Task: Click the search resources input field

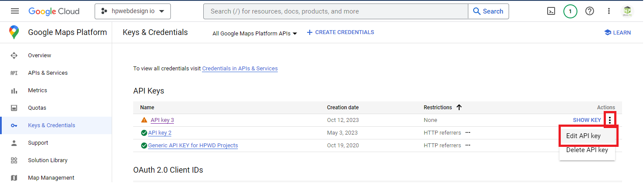Action: (336, 11)
